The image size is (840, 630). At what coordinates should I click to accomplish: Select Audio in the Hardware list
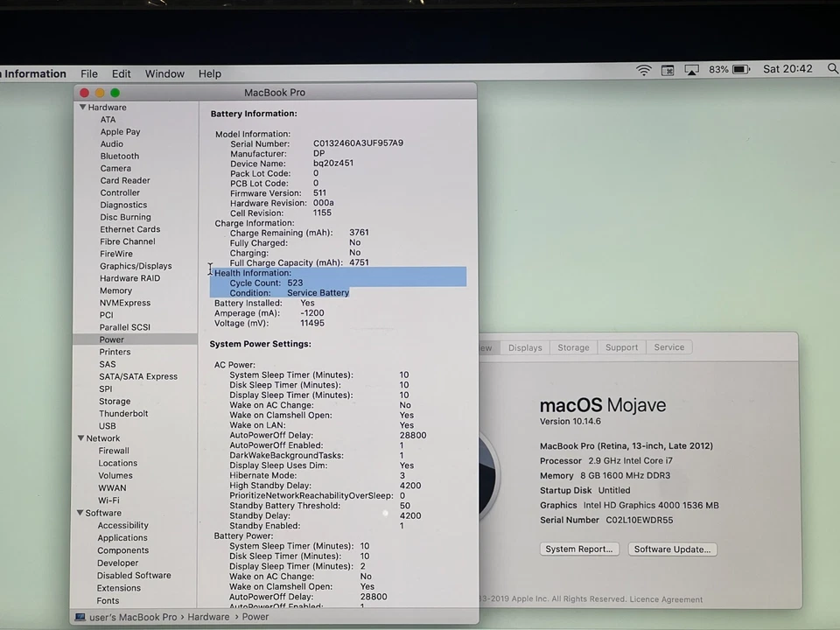tap(111, 144)
